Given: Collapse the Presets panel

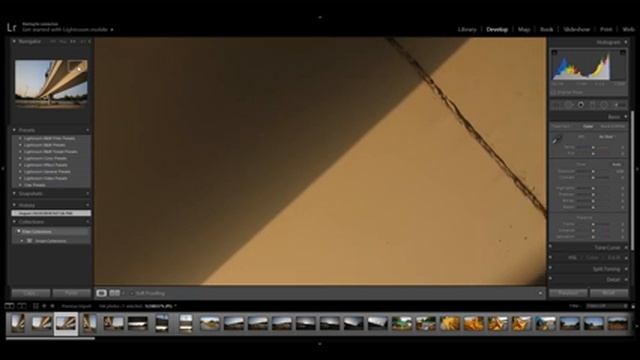Looking at the screenshot, I should click(14, 130).
